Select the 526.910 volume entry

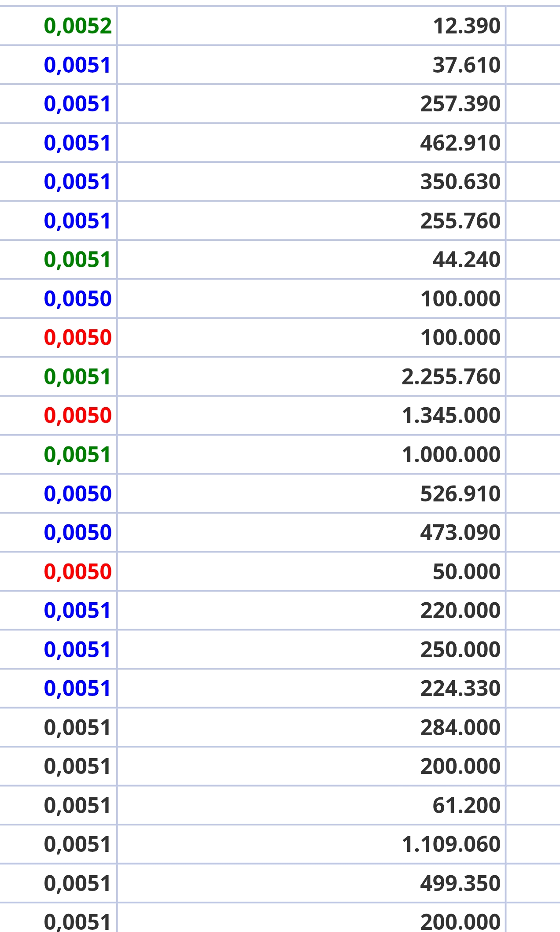(x=460, y=494)
